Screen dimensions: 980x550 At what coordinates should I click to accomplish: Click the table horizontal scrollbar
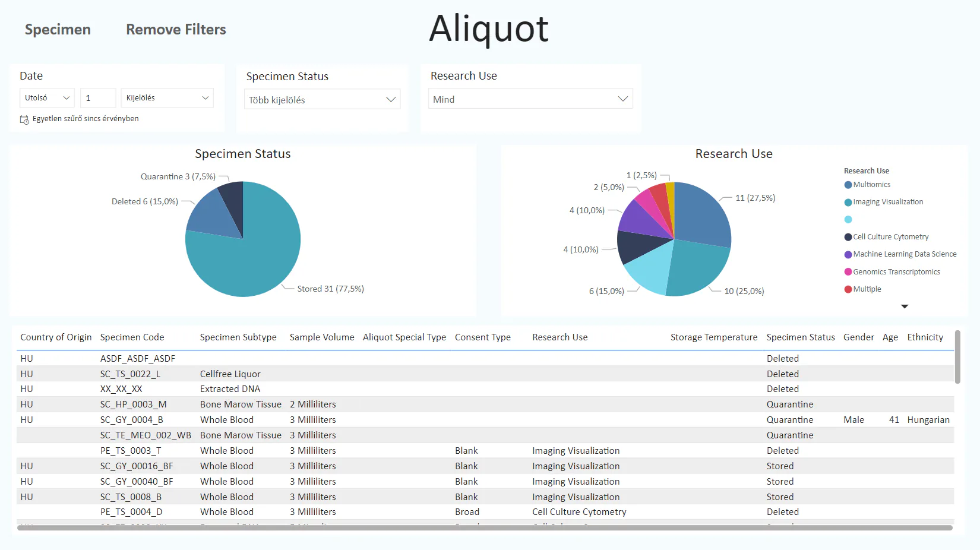[485, 527]
